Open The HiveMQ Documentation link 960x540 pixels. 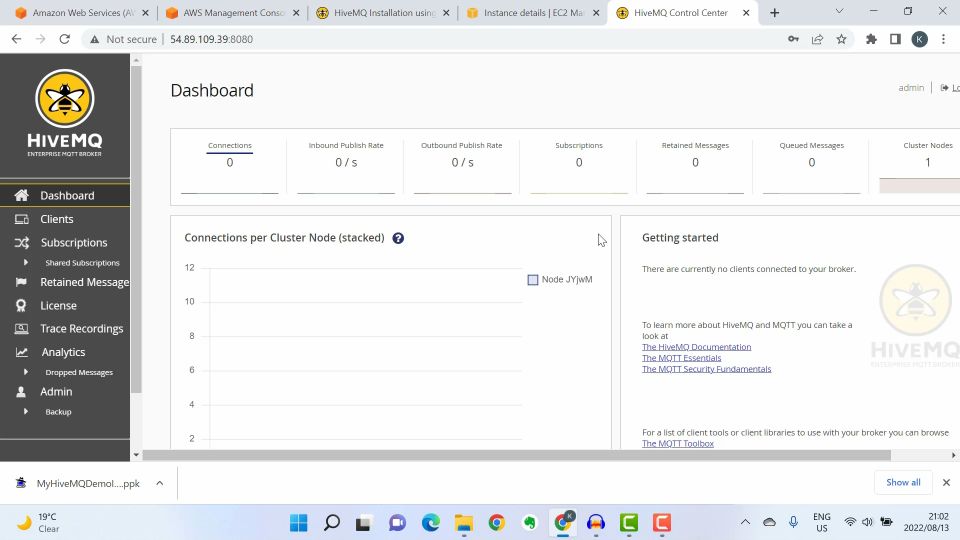point(696,347)
